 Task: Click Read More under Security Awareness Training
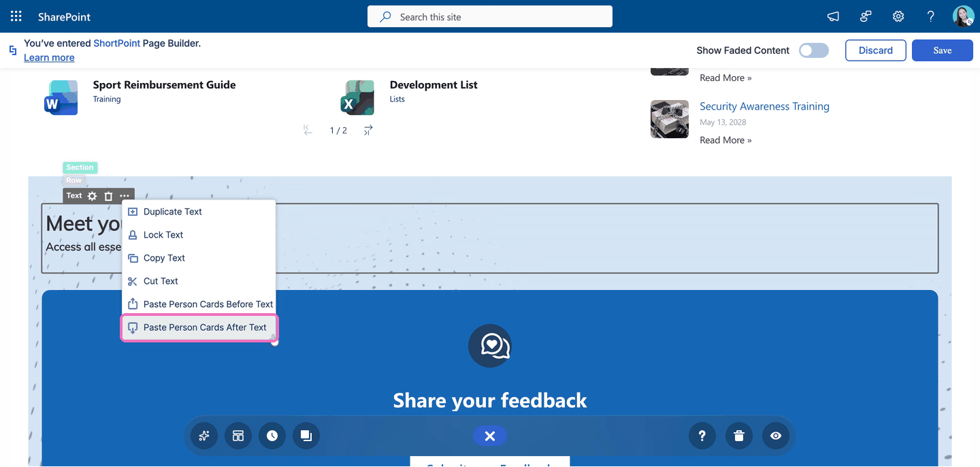coord(725,140)
